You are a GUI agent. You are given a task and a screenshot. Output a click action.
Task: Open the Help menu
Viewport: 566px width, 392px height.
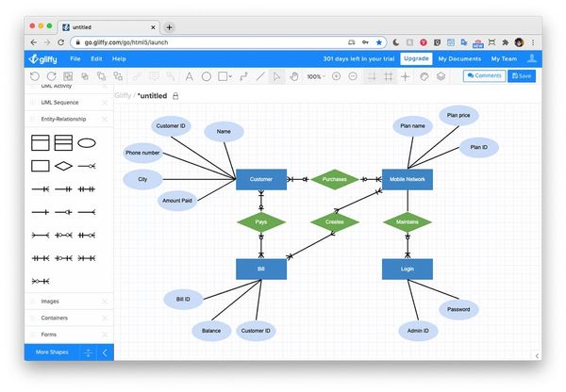(x=119, y=58)
